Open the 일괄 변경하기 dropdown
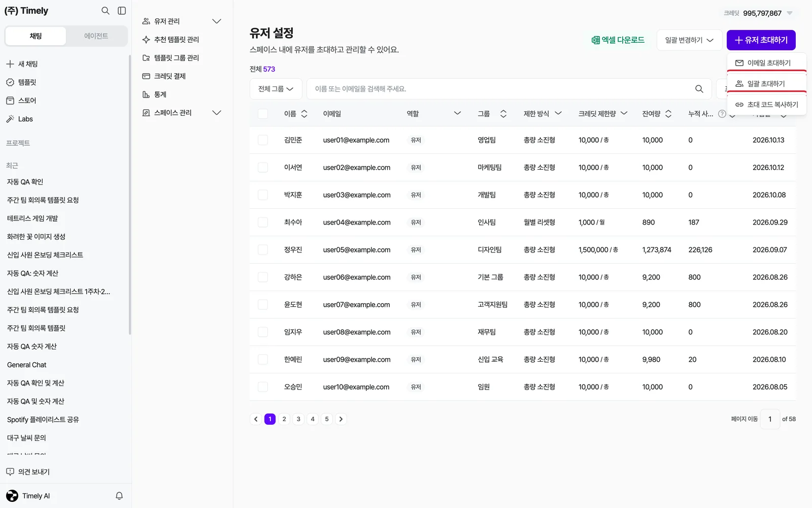Viewport: 812px width, 508px height. (689, 40)
